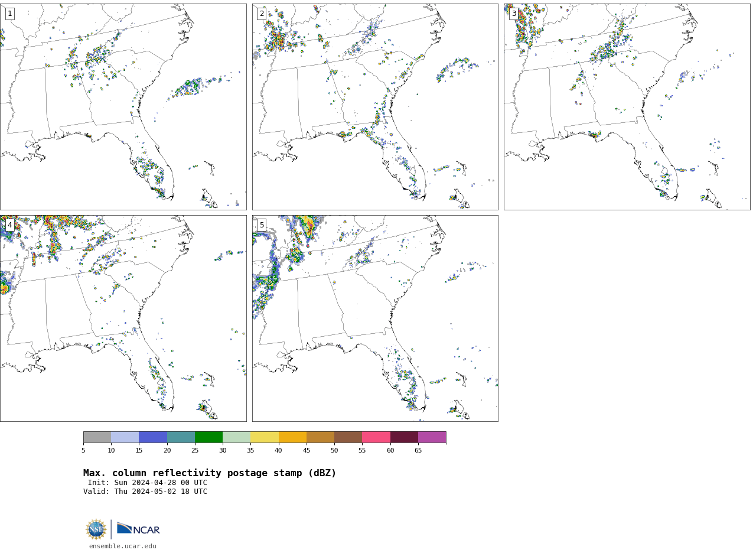Click the colorbar tick label 50
This screenshot has height=553, width=756.
pyautogui.click(x=334, y=451)
